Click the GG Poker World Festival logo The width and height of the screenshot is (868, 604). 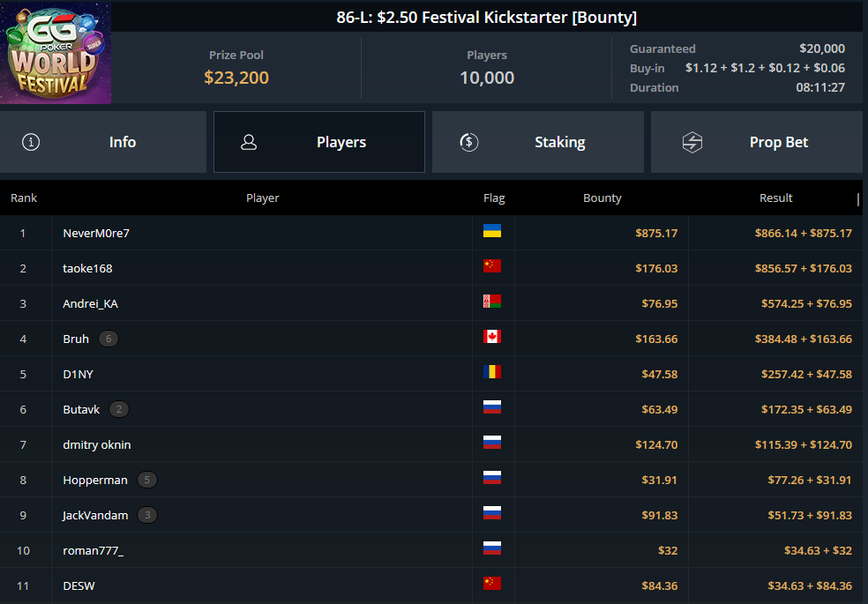click(x=56, y=53)
